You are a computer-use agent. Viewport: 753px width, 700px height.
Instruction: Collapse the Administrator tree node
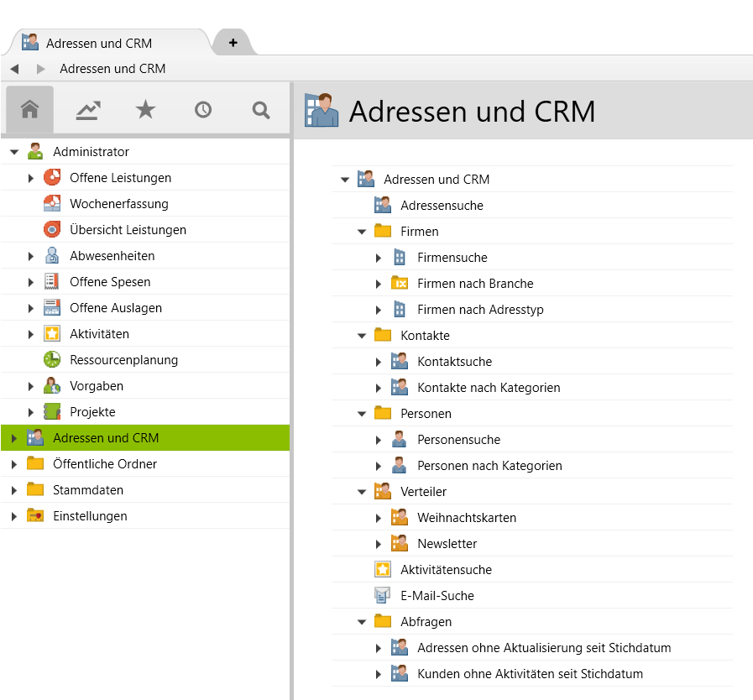14,152
